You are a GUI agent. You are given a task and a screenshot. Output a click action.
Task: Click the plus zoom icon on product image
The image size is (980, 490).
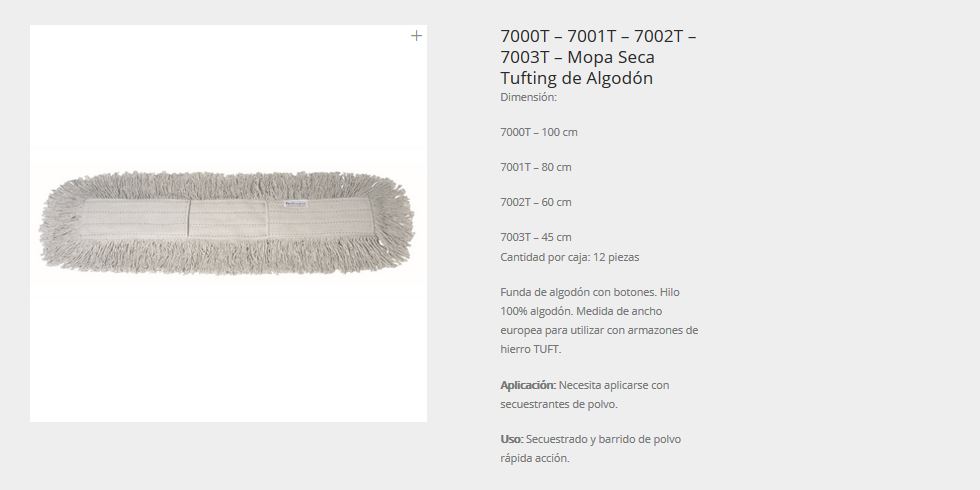pos(416,36)
